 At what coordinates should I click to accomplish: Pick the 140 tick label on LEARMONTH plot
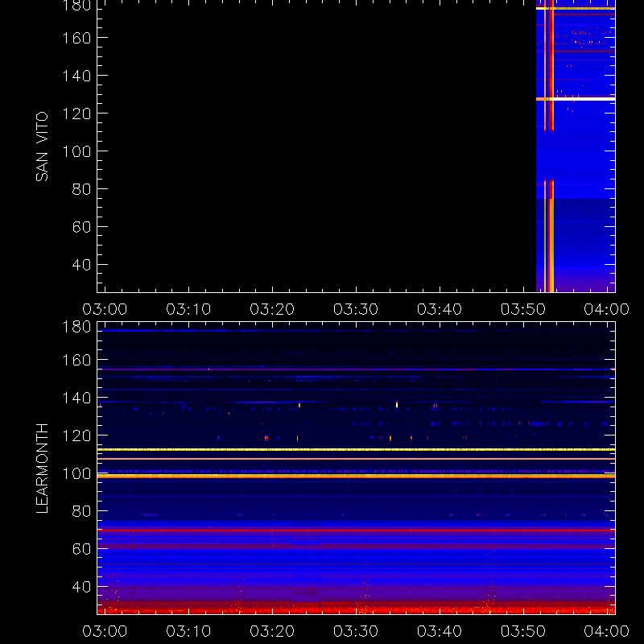76,398
